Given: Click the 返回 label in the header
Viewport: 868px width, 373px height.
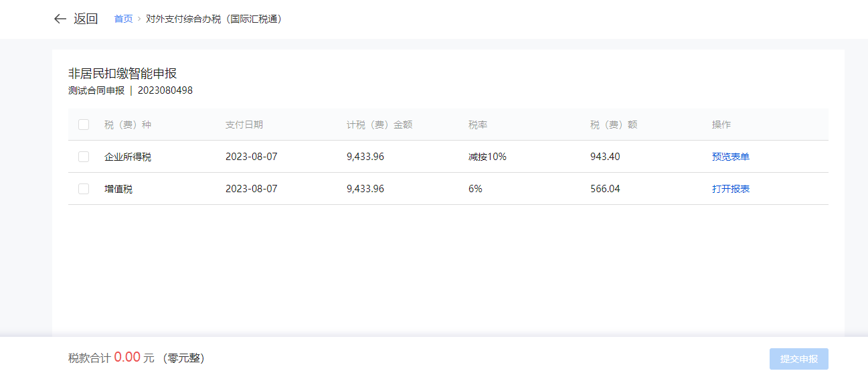Looking at the screenshot, I should (x=86, y=19).
